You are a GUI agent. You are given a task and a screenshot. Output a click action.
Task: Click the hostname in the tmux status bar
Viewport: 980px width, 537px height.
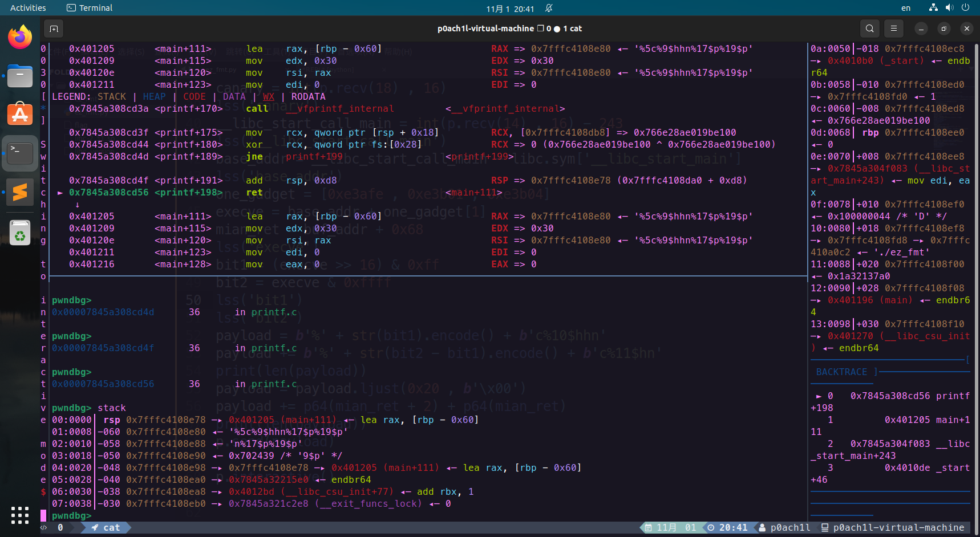(x=898, y=528)
